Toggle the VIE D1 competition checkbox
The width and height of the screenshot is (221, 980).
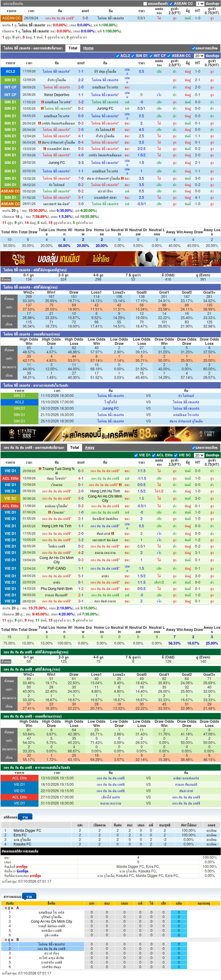pyautogui.click(x=136, y=455)
